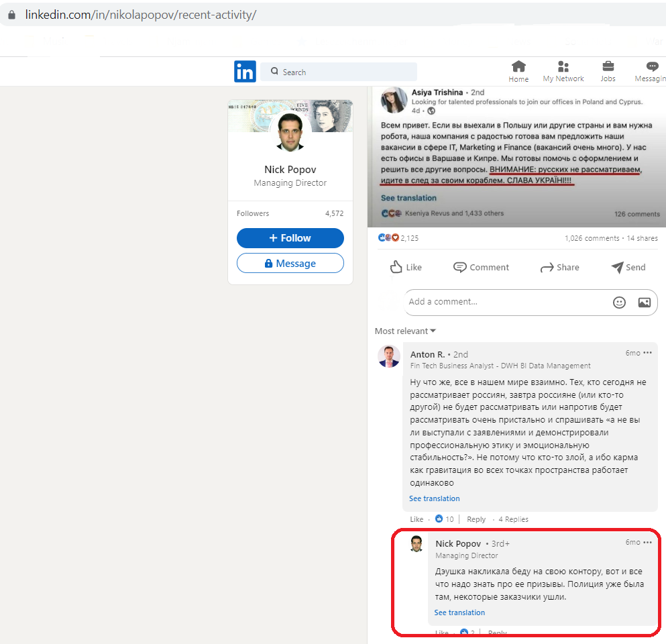666x644 pixels.
Task: Show the 4 Replies thread
Action: (514, 519)
